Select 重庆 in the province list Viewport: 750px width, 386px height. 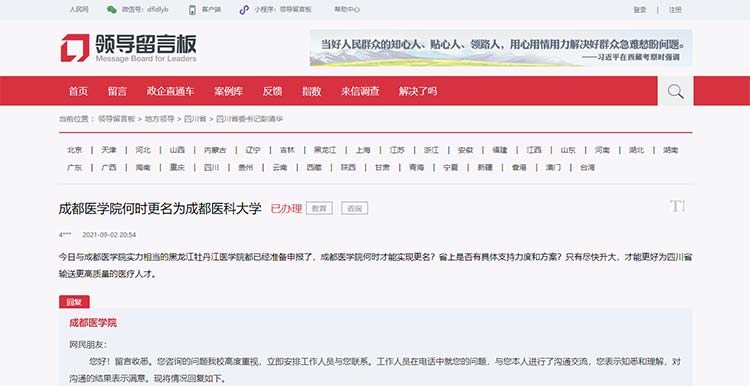coord(177,167)
